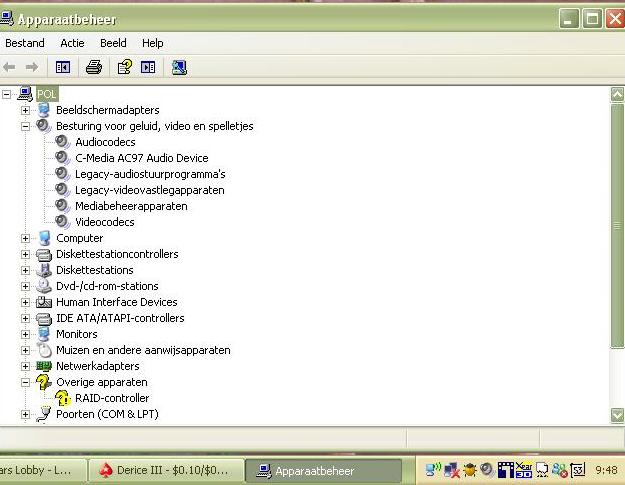Click the Dvd-/cd-rom-stations disc icon
Viewport: 625px width, 485px height.
click(44, 286)
